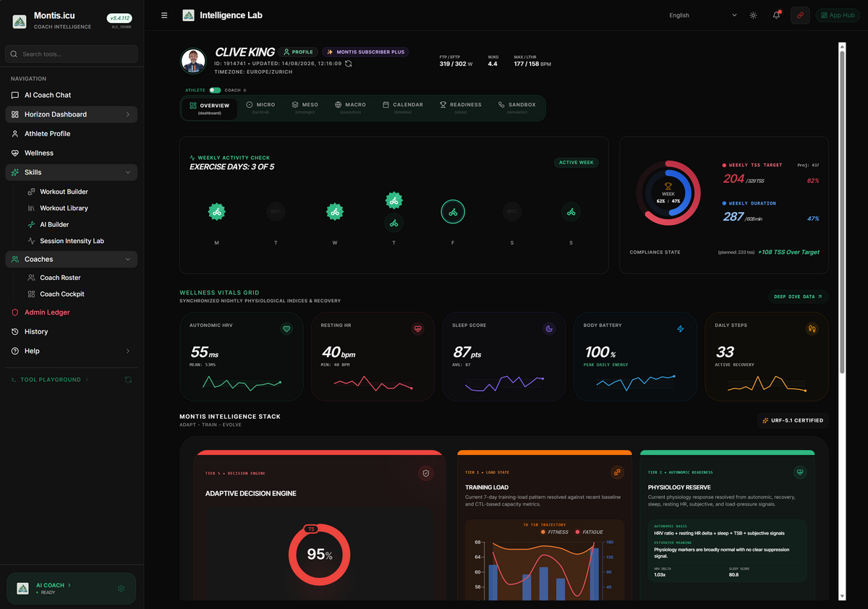
Task: Click Sunday's planned ride icon
Action: click(571, 212)
